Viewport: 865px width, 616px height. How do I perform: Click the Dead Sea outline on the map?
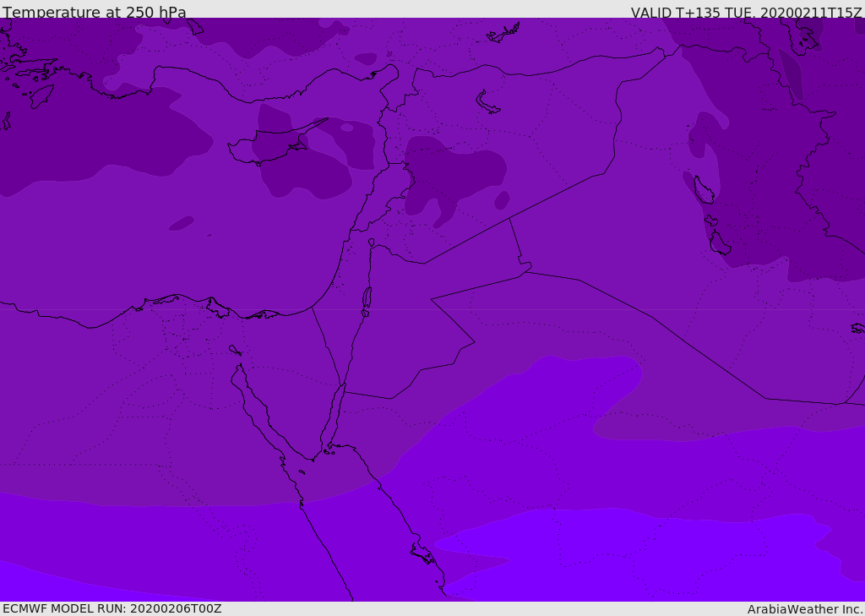367,298
